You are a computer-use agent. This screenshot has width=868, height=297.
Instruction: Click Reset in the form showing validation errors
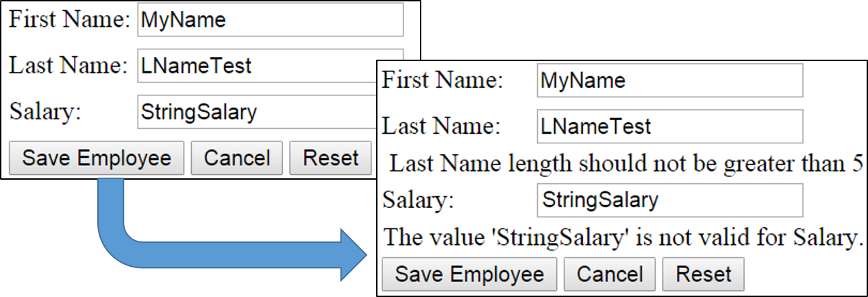pos(704,274)
